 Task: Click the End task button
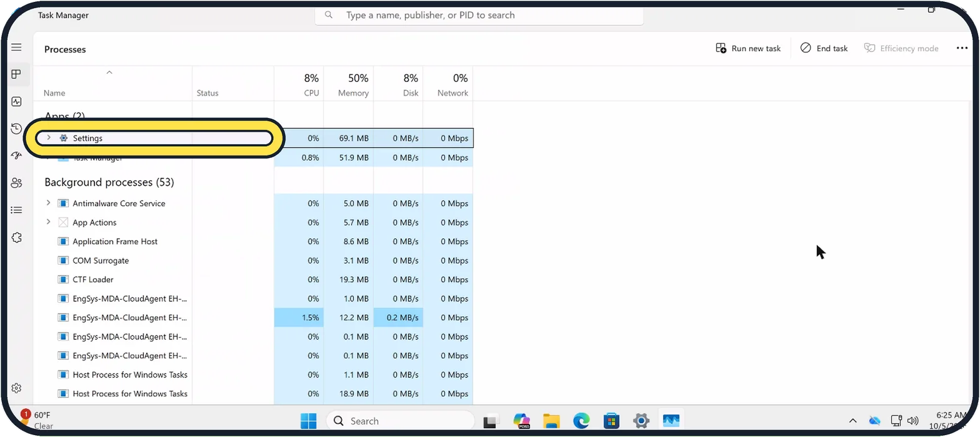[x=824, y=48]
